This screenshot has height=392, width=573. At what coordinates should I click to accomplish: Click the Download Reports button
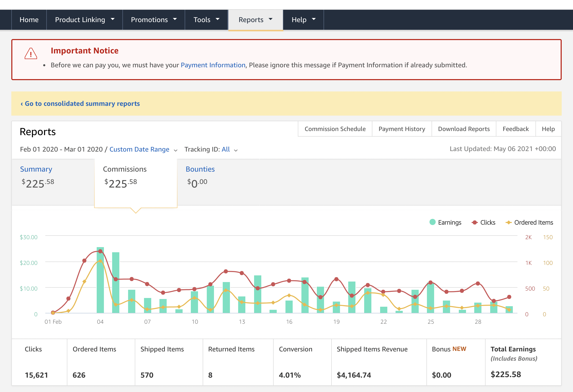coord(464,129)
